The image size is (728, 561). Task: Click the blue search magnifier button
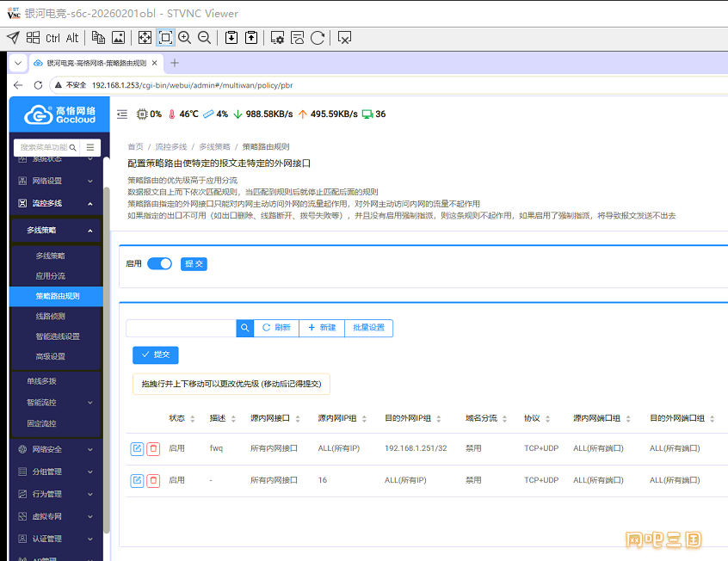[x=244, y=328]
